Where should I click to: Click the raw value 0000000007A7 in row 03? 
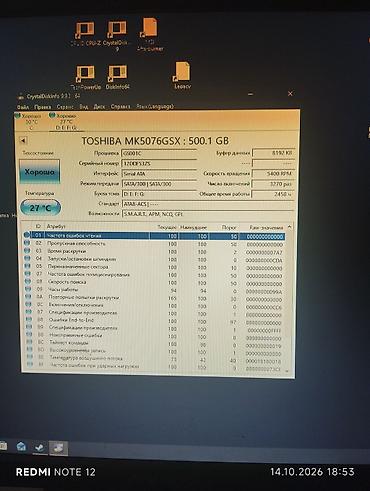coord(264,252)
